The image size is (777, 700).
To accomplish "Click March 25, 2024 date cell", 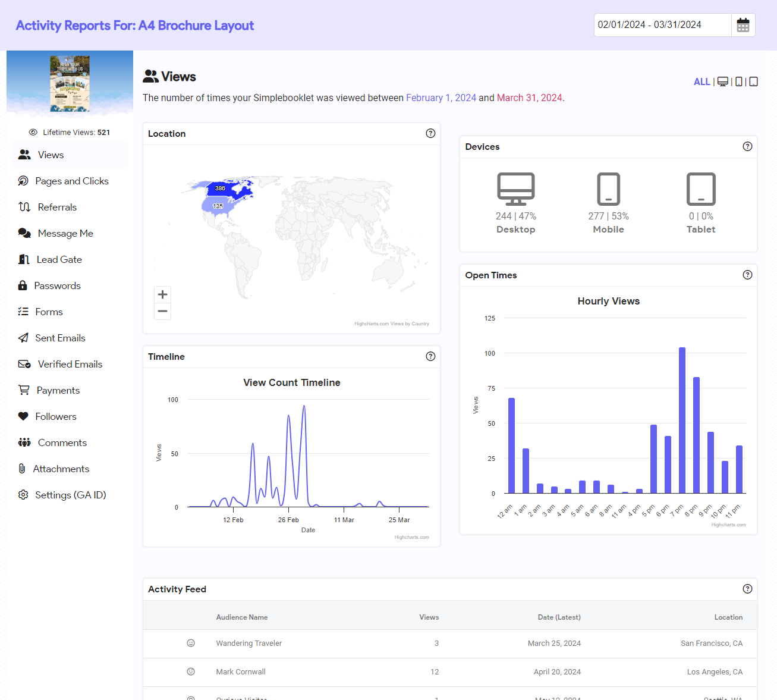I will coord(554,644).
